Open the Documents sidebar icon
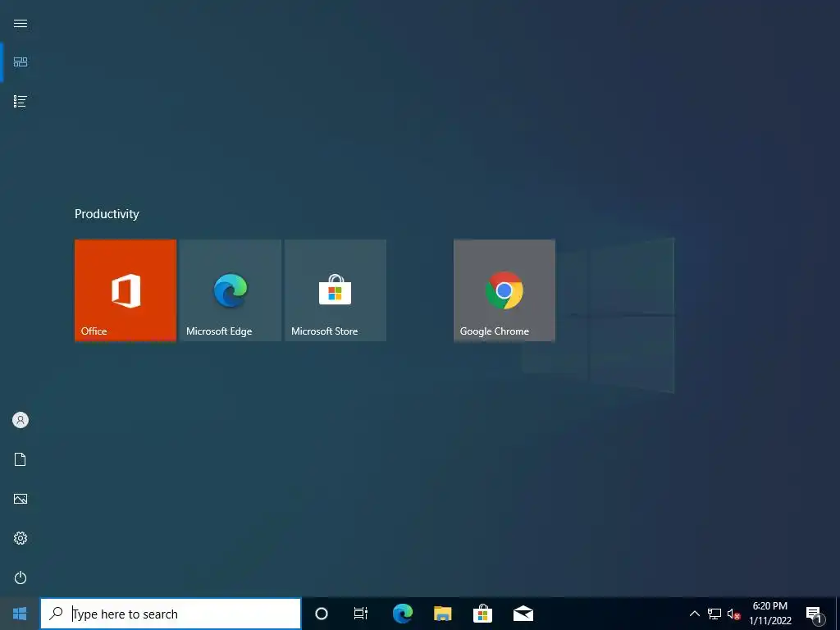 [x=21, y=459]
